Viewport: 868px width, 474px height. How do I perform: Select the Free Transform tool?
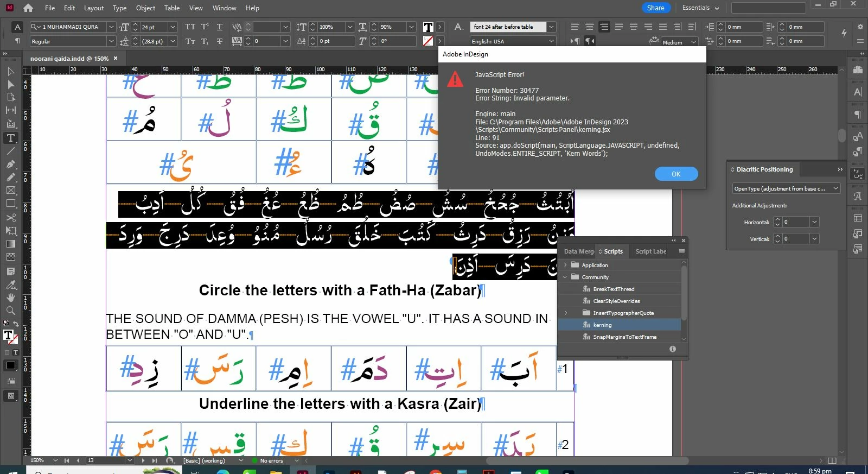pyautogui.click(x=10, y=231)
